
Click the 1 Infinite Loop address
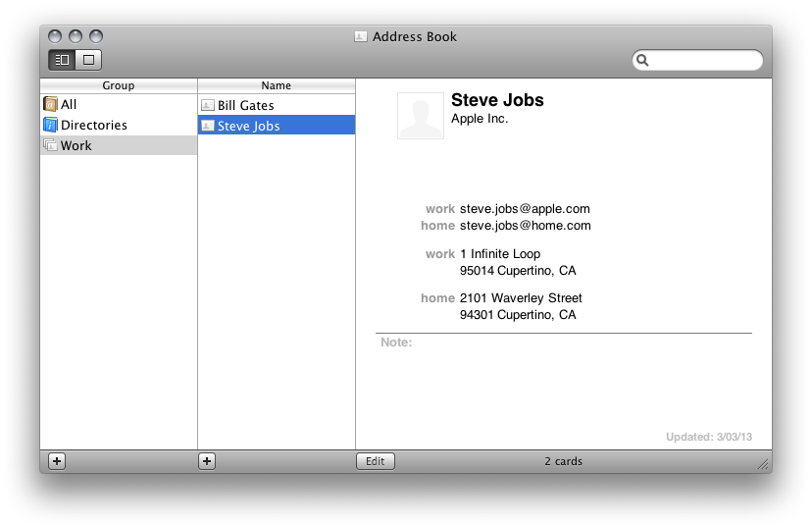point(500,254)
